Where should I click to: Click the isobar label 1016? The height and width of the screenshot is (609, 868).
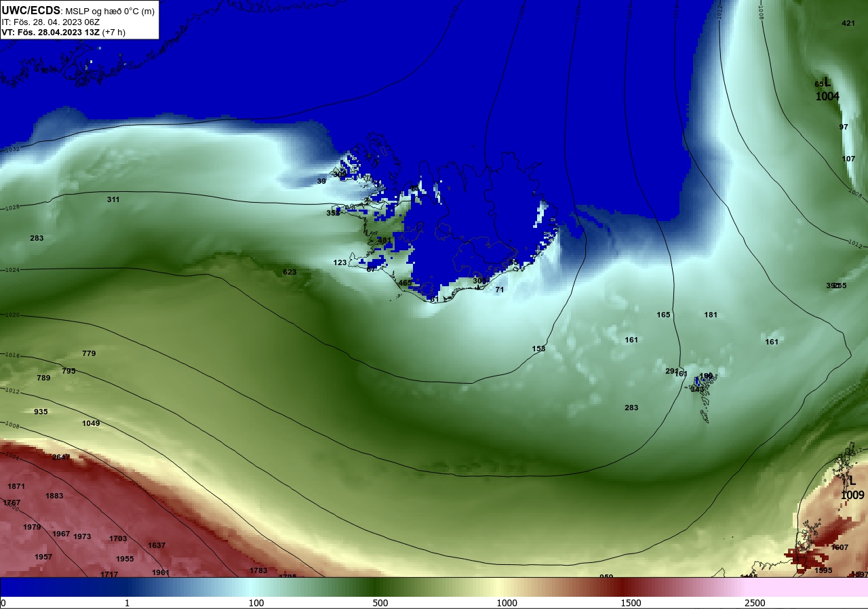pos(12,355)
